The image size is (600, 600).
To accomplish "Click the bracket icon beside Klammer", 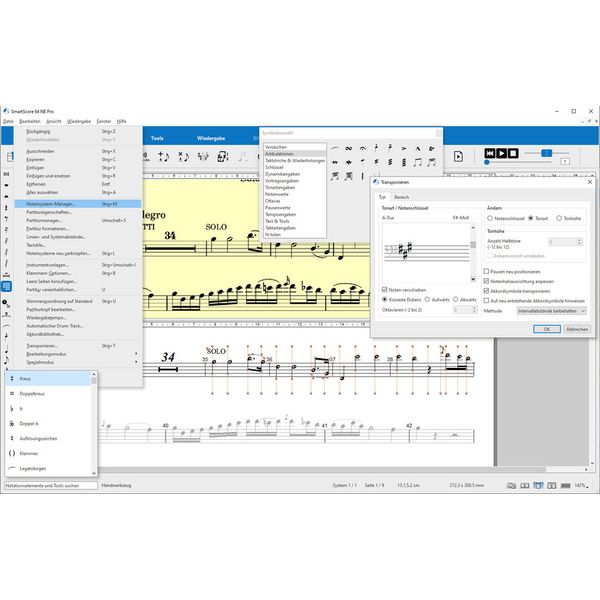I will (x=11, y=453).
